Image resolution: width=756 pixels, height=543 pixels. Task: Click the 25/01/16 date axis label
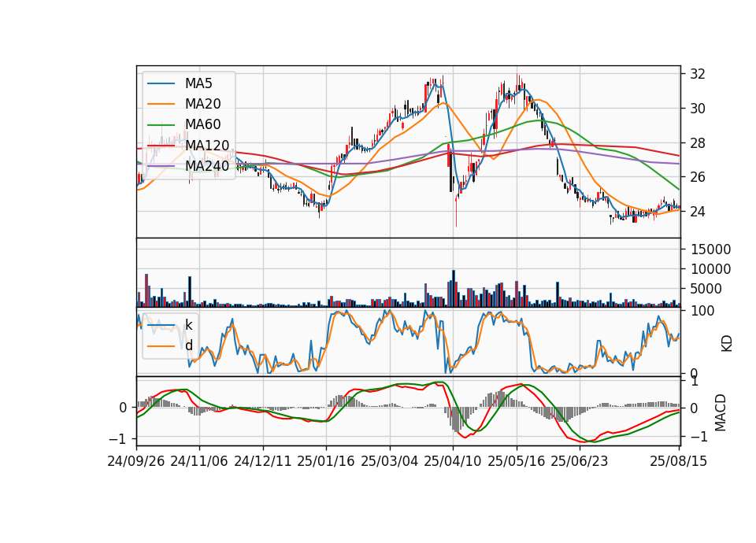[326, 461]
